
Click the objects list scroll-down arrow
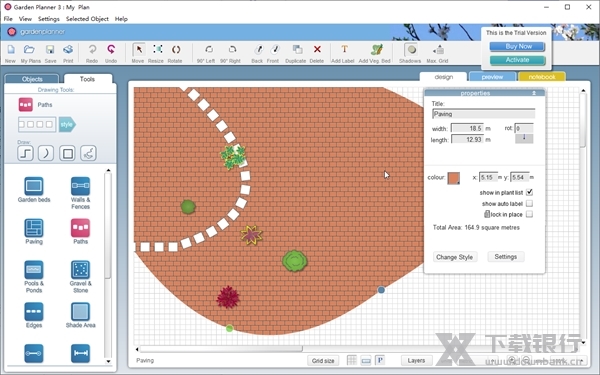pos(108,361)
